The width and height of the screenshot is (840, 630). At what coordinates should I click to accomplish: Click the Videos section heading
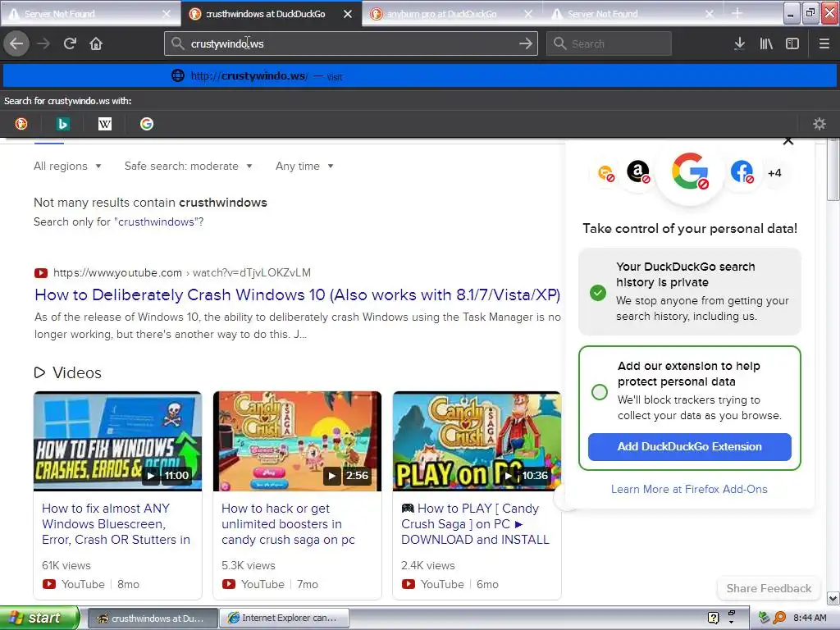point(67,373)
